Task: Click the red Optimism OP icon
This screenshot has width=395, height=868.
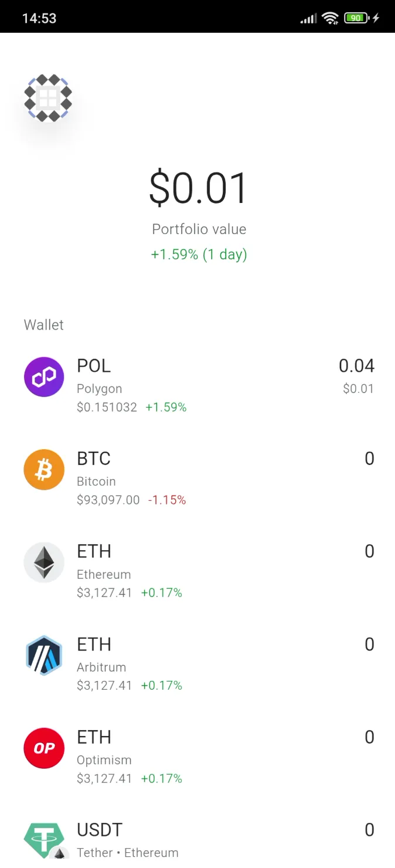Action: [x=44, y=747]
